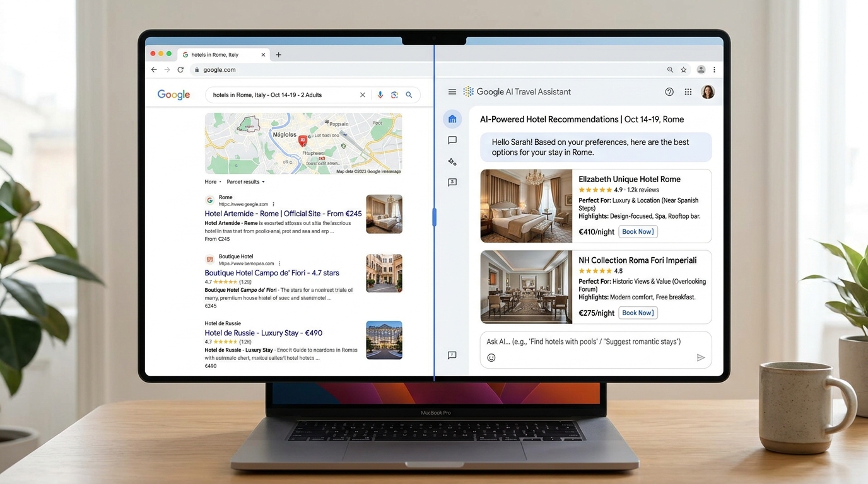Reload the Google search page
The height and width of the screenshot is (484, 868).
coord(180,70)
